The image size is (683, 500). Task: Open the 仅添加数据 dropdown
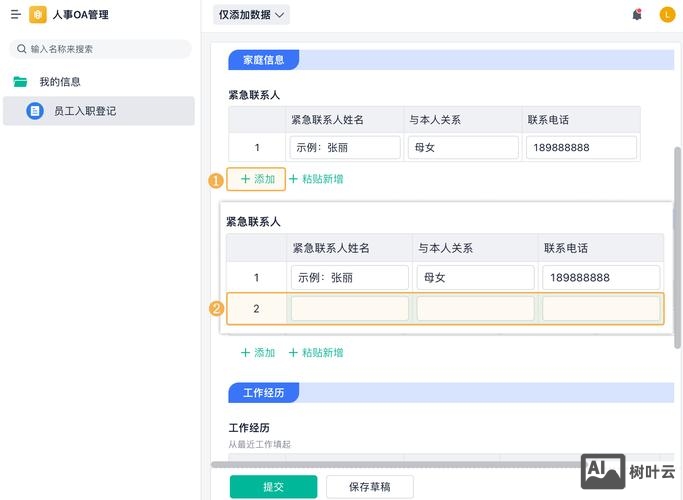click(x=251, y=15)
